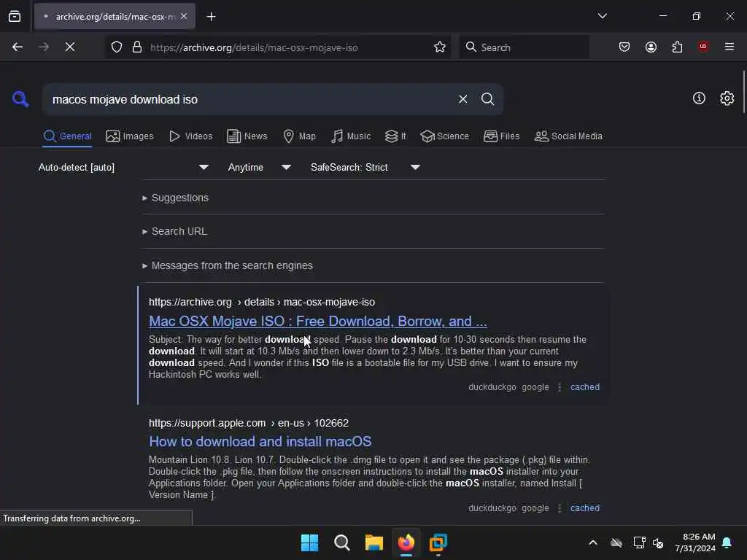Click the page vertical scrollbar
Screen dimensions: 747x560
click(743, 91)
